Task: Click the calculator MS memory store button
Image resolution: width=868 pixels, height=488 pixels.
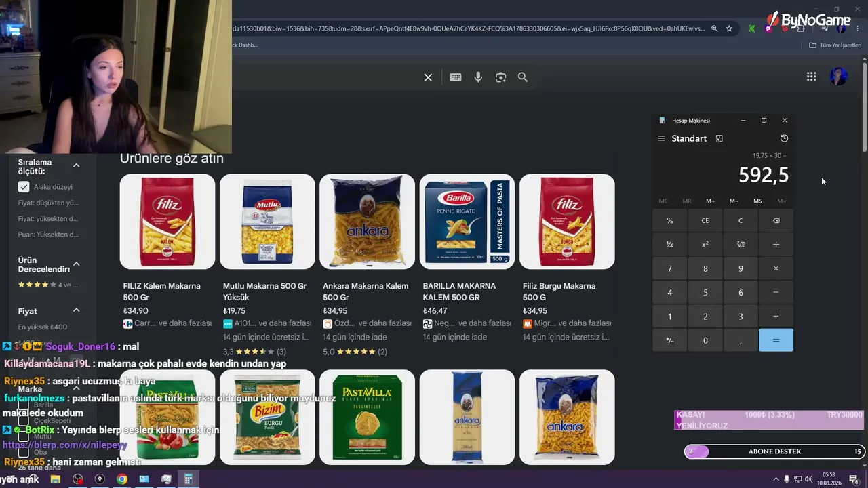Action: [x=757, y=201]
